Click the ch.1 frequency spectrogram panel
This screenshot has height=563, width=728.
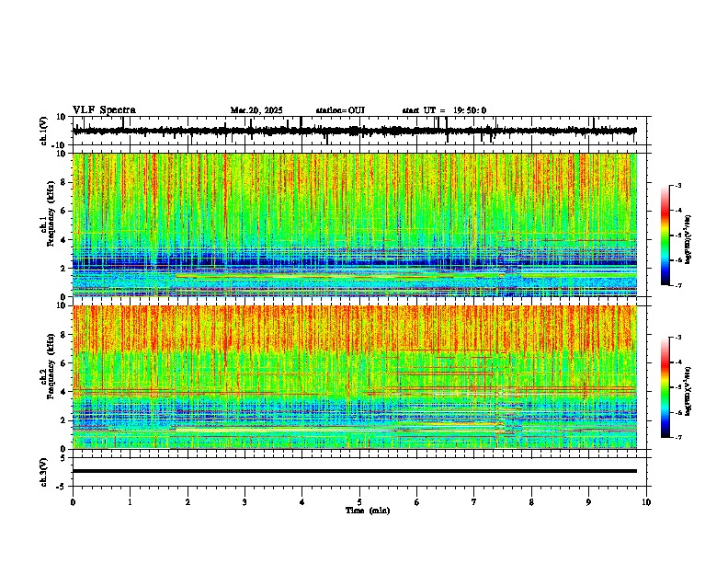pos(355,224)
